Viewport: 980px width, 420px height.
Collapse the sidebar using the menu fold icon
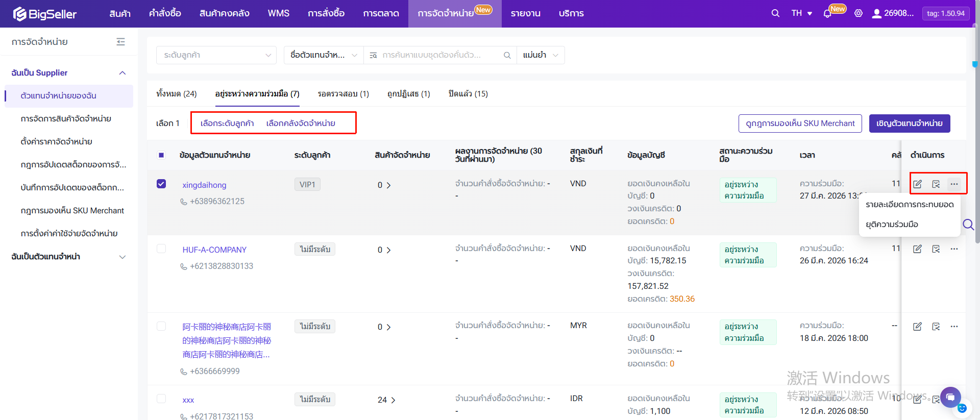(x=120, y=42)
